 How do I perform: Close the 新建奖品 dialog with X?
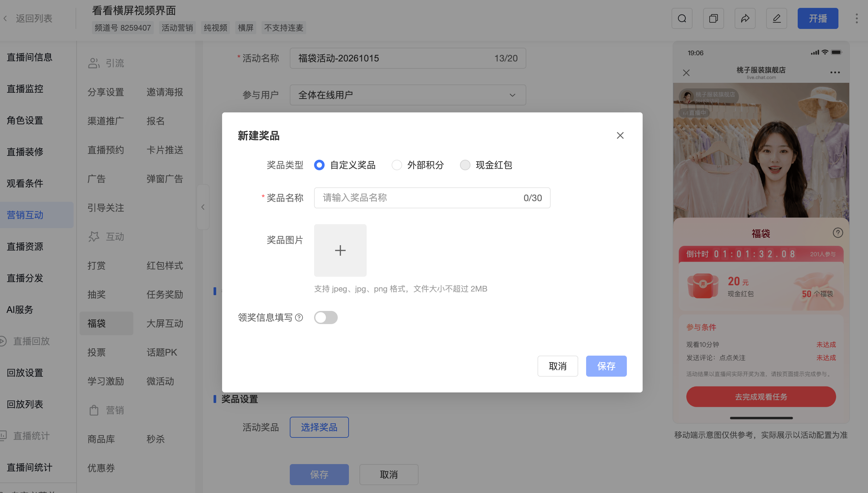pyautogui.click(x=620, y=135)
